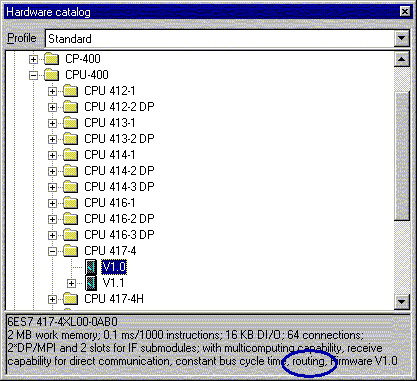The image size is (417, 381).
Task: Click the catalog scrollbar up arrow
Action: click(401, 60)
